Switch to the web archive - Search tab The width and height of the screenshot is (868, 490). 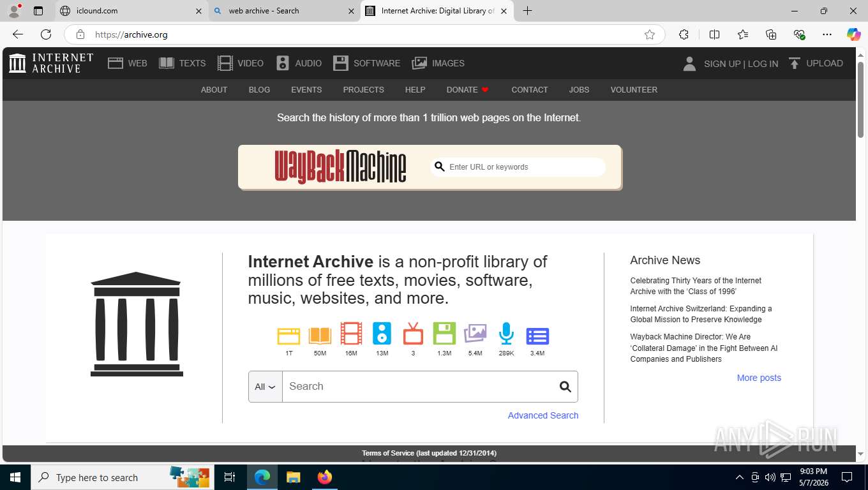pos(284,11)
